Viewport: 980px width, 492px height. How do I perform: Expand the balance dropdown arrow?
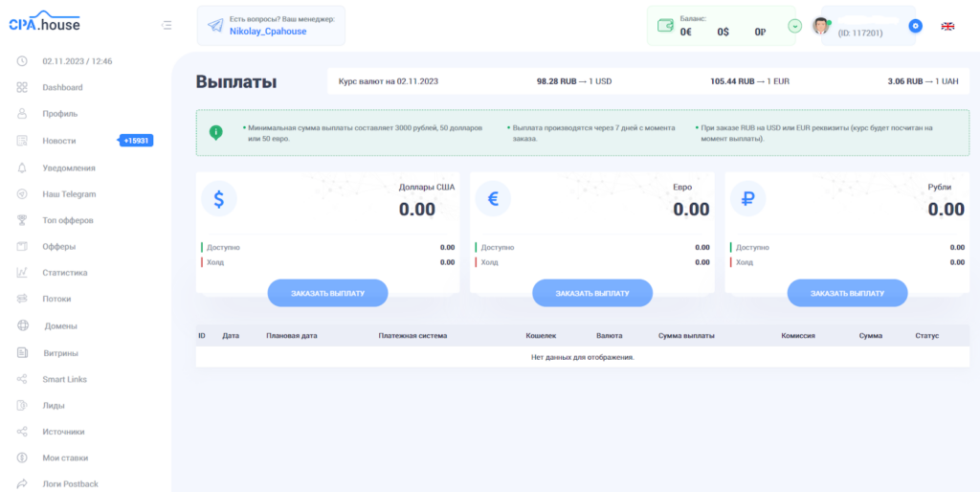coord(794,26)
